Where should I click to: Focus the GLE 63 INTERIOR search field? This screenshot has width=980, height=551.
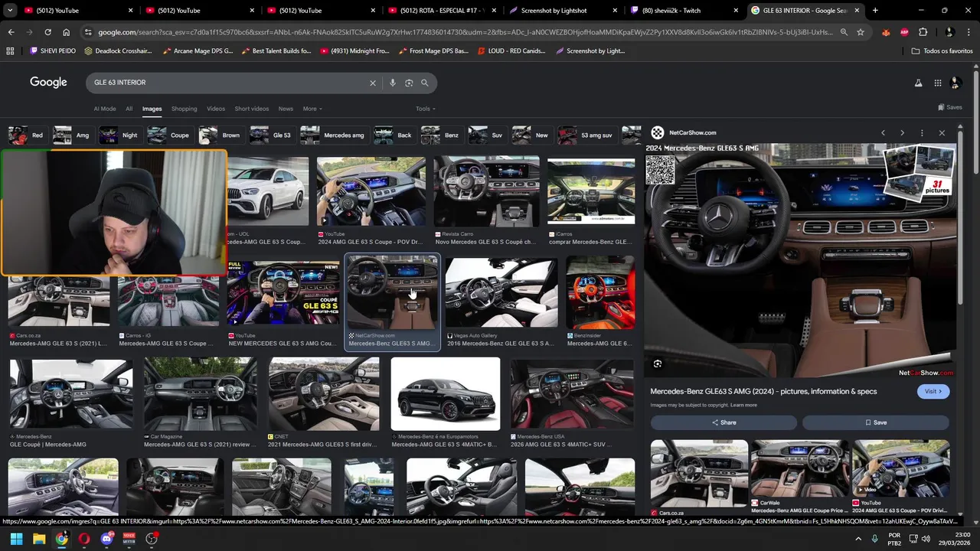point(230,83)
